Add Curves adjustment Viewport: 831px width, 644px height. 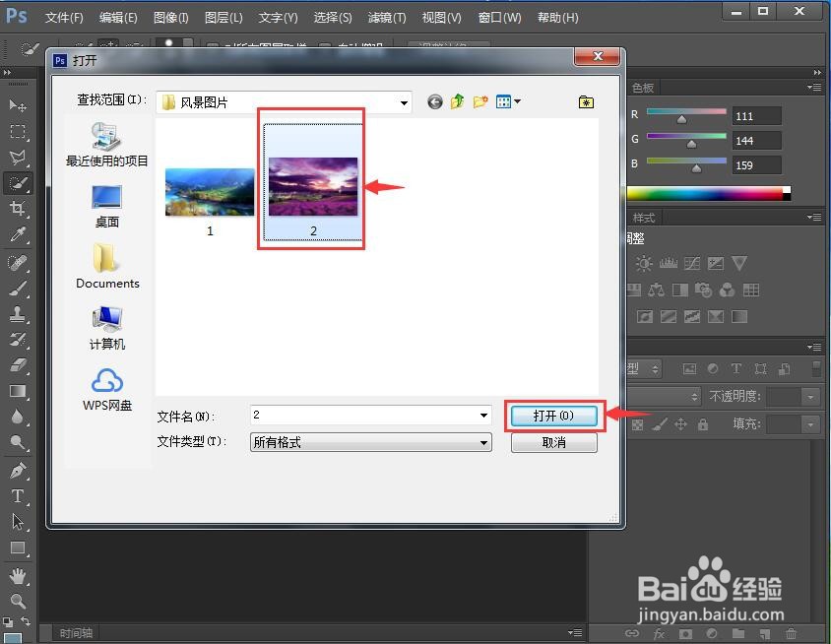[x=691, y=264]
